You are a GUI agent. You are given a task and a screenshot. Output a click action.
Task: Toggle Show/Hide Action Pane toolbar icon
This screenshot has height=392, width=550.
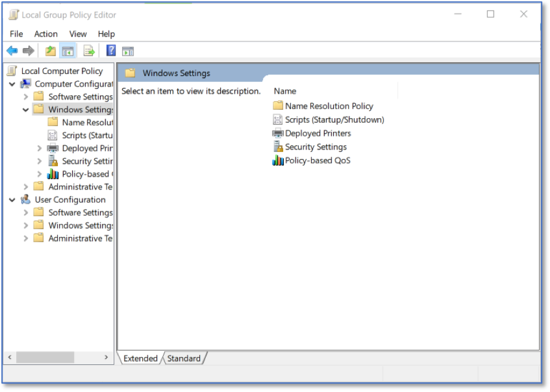click(128, 51)
